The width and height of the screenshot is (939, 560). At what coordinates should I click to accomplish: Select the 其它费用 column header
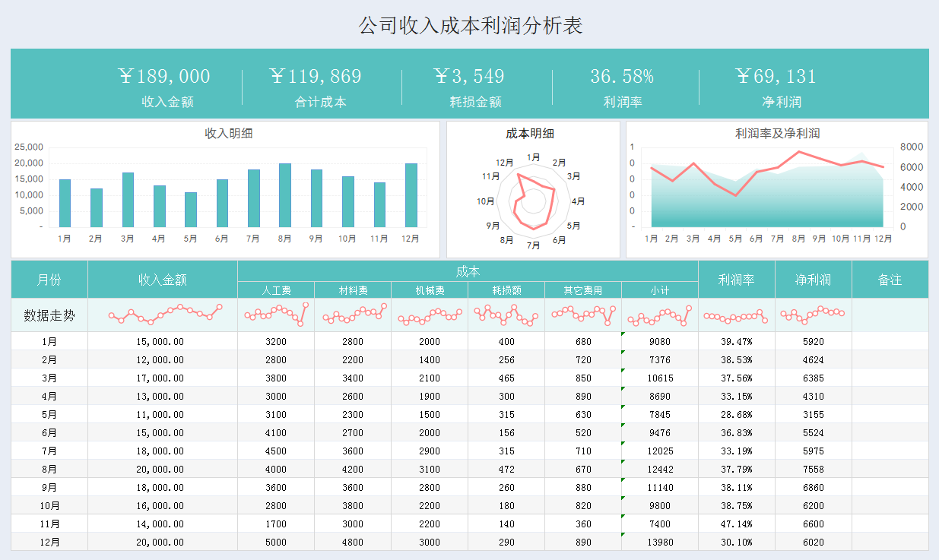pyautogui.click(x=582, y=289)
